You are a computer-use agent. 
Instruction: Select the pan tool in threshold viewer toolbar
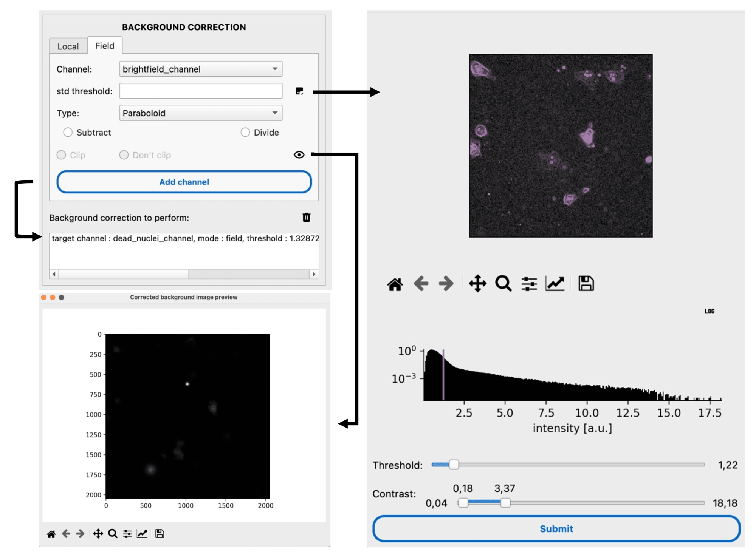coord(477,284)
